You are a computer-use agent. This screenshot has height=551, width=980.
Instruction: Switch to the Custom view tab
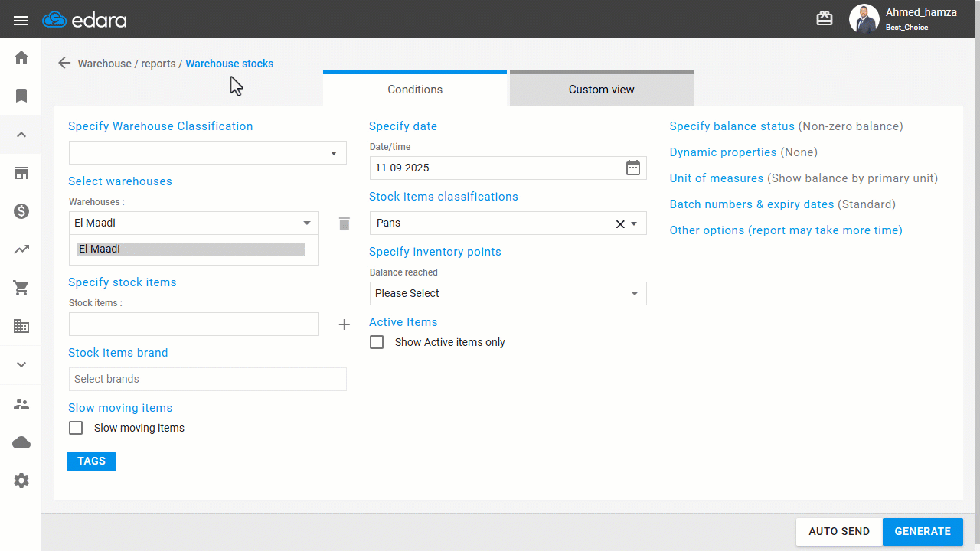(602, 89)
